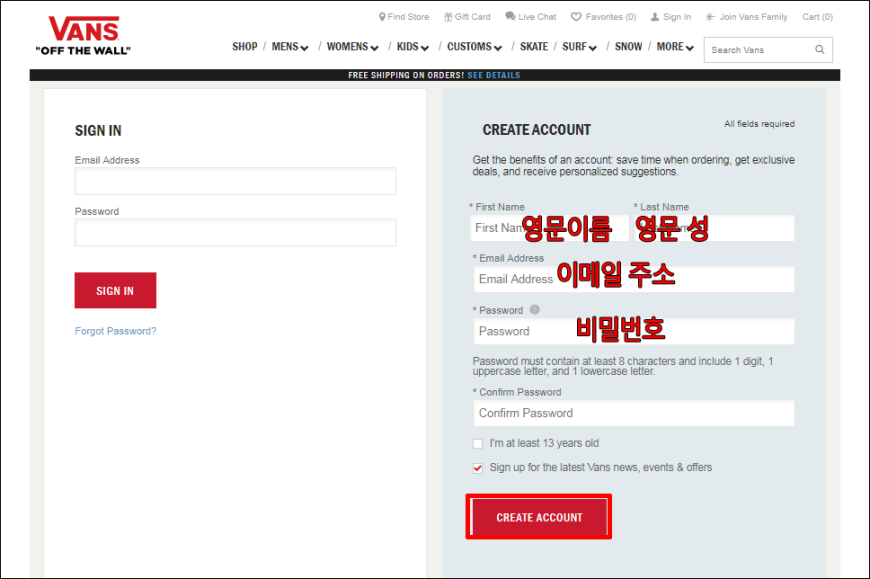Click the Sign In link in header
This screenshot has width=870, height=579.
pos(677,17)
